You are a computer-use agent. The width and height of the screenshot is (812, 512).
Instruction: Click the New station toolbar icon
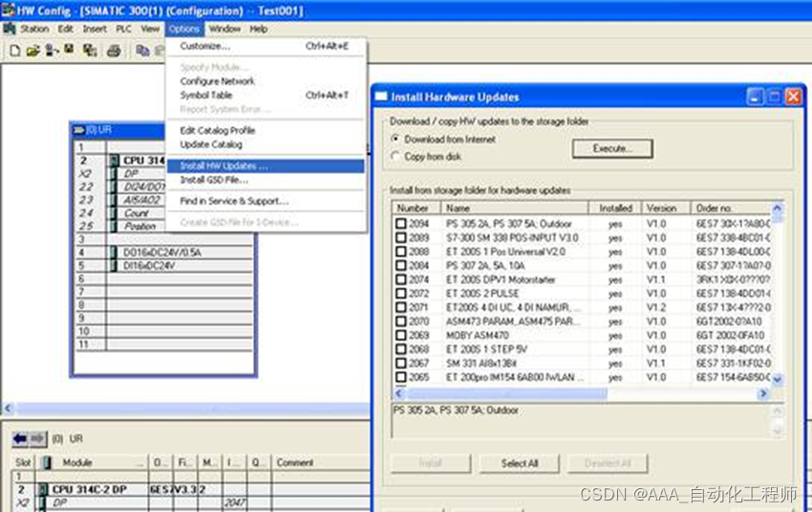[x=15, y=51]
